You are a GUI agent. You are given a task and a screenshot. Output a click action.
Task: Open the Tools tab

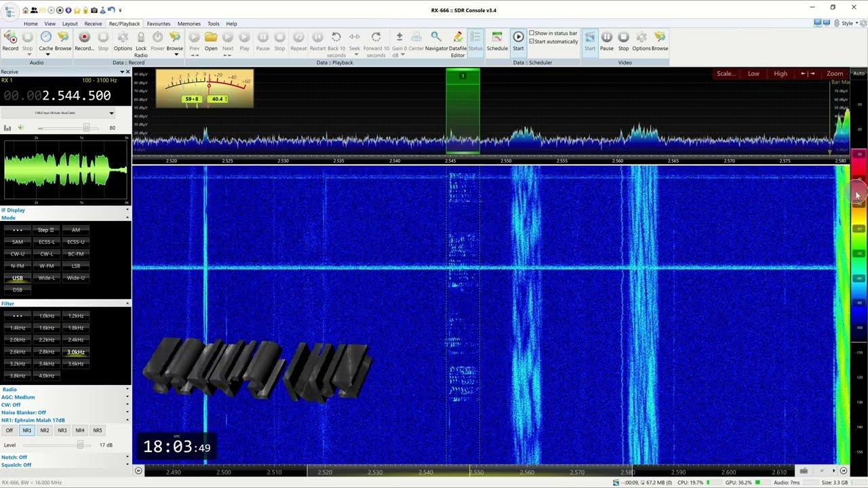click(x=214, y=24)
